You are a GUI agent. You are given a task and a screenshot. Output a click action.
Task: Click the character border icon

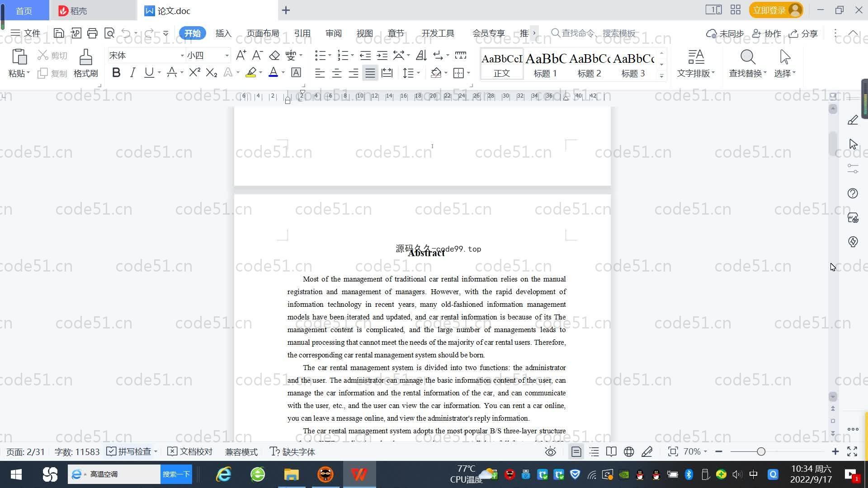pos(296,72)
